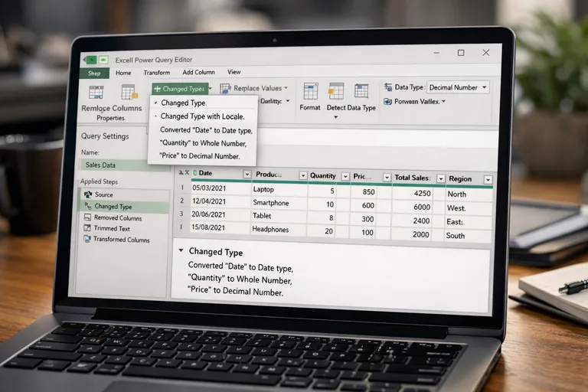Choose 'Changed Type.' from the dropdown menu
The height and width of the screenshot is (392, 588).
tap(204, 103)
